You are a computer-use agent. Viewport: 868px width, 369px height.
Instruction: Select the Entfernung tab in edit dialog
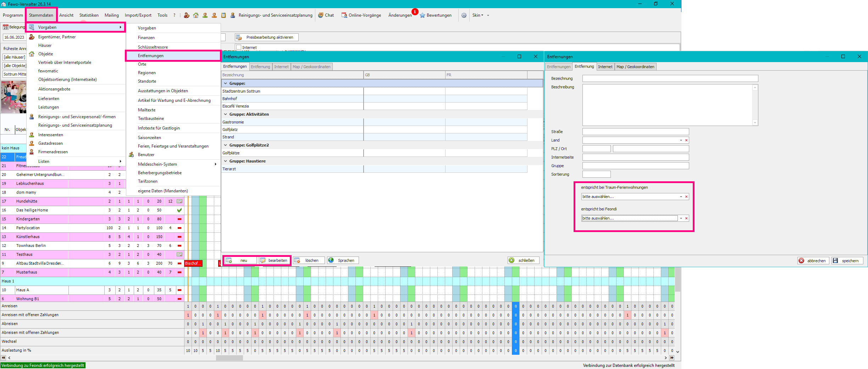point(584,66)
